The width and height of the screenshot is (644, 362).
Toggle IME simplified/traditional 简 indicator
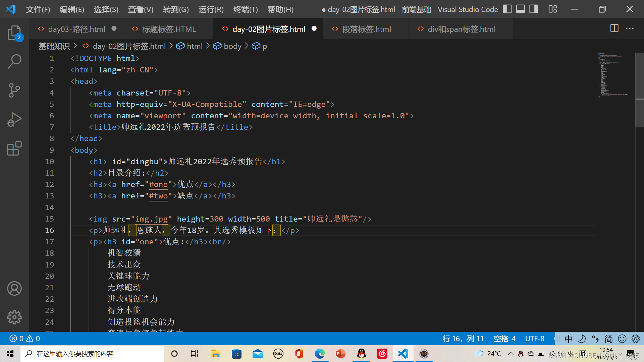point(609,339)
